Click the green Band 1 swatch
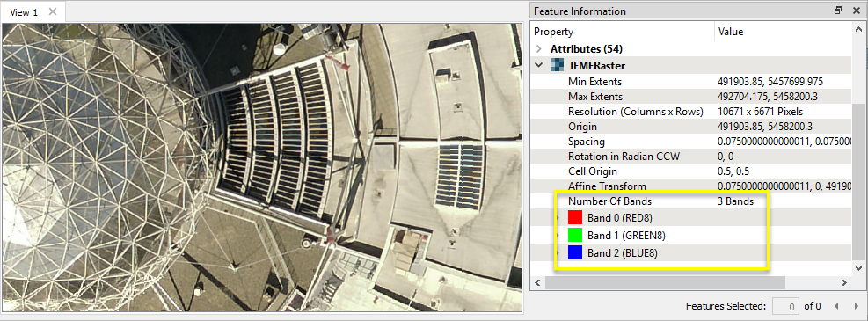The height and width of the screenshot is (321, 868). coord(575,235)
